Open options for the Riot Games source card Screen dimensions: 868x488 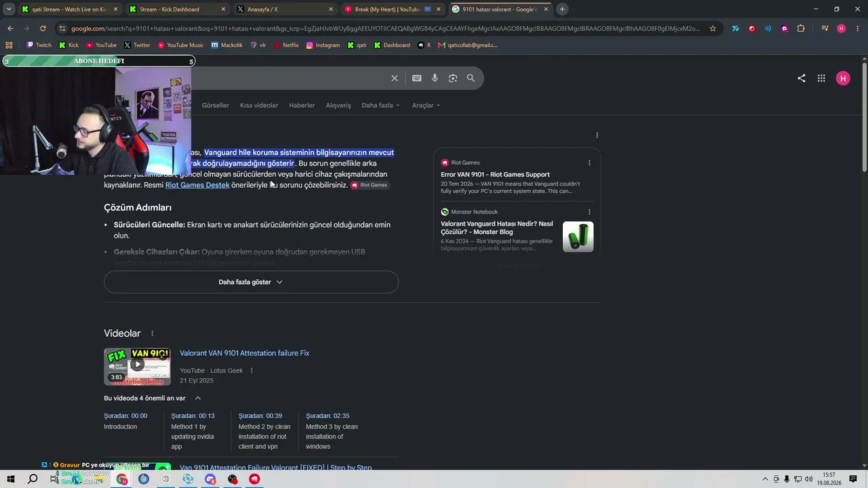click(x=589, y=163)
